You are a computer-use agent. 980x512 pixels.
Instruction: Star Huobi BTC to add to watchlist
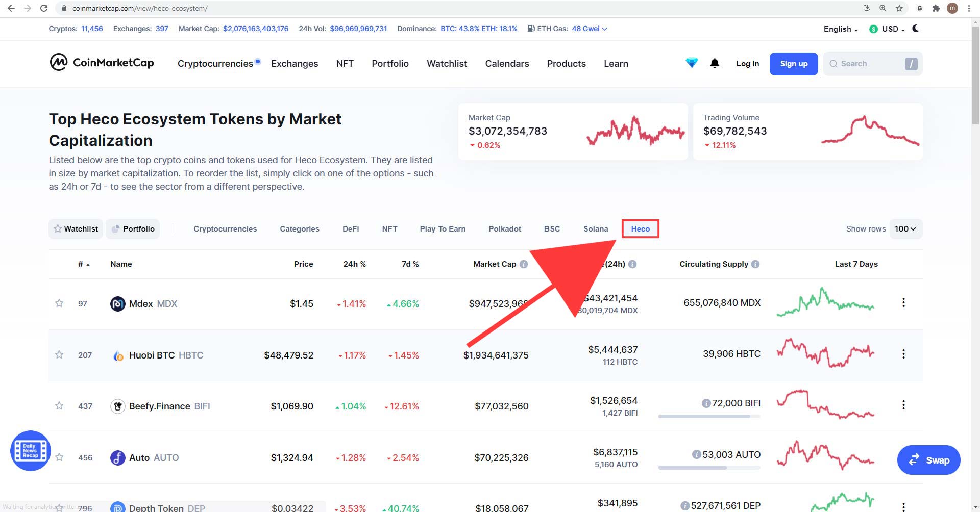click(59, 354)
